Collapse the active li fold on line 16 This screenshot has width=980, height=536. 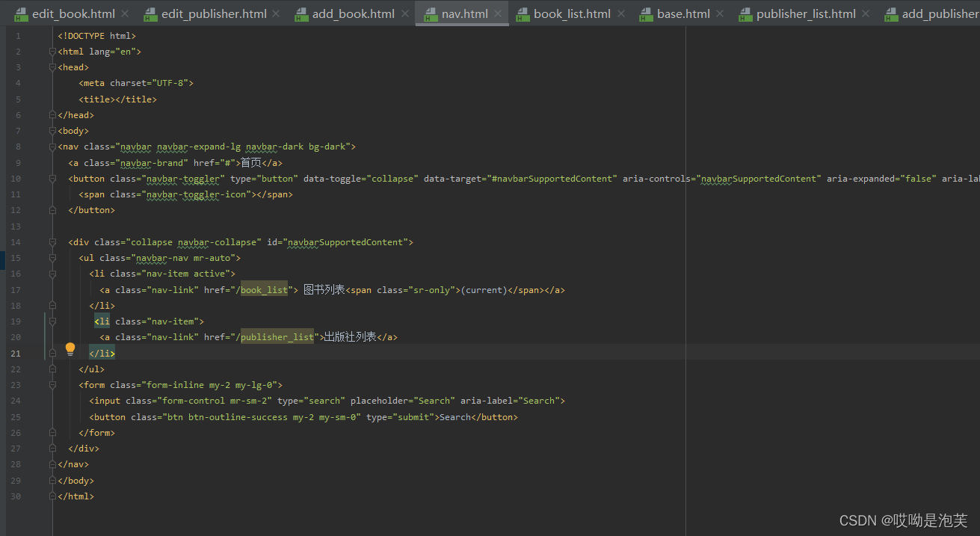pos(52,274)
